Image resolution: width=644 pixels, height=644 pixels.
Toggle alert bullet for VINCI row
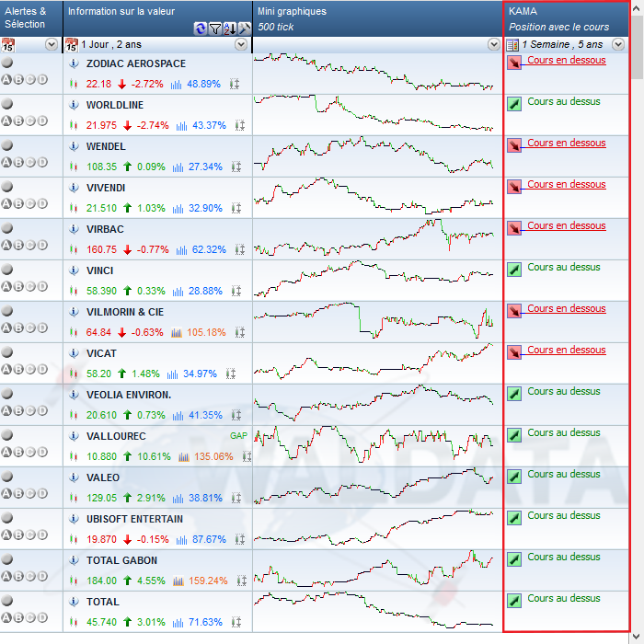tap(7, 270)
